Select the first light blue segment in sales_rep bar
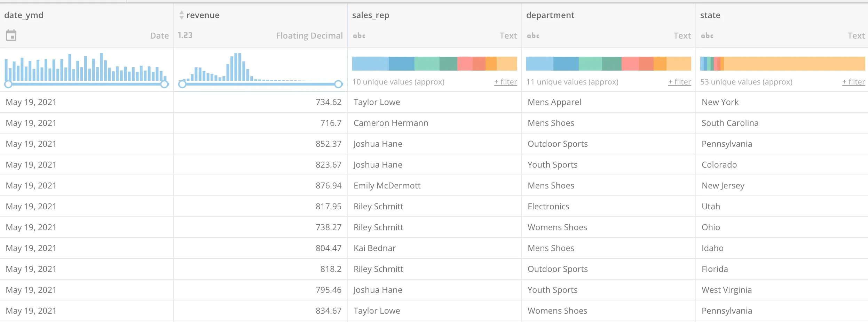Image resolution: width=868 pixels, height=322 pixels. pos(370,64)
